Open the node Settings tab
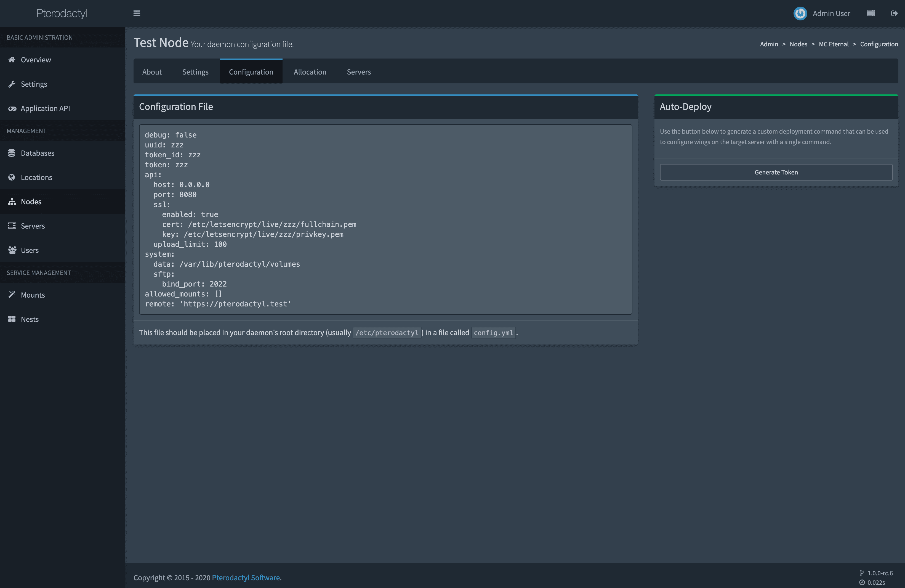The image size is (905, 588). point(195,71)
